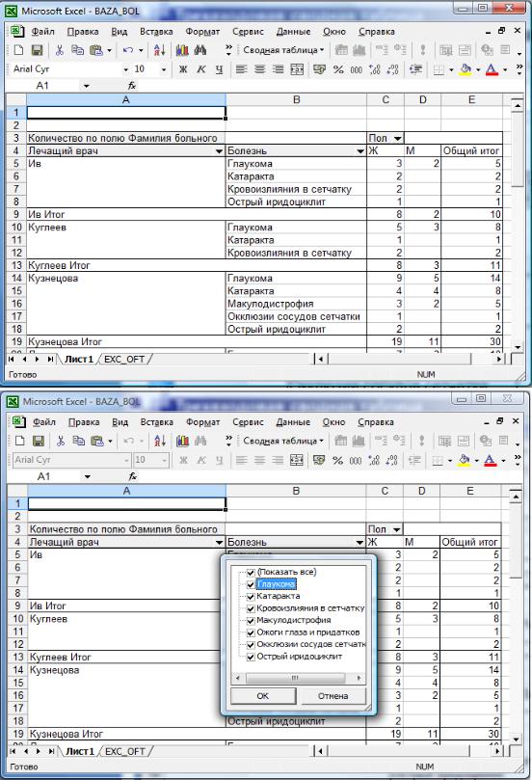Click the binoculars Find icon in the upper Excel window
This screenshot has width=532, height=780.
[x=200, y=50]
